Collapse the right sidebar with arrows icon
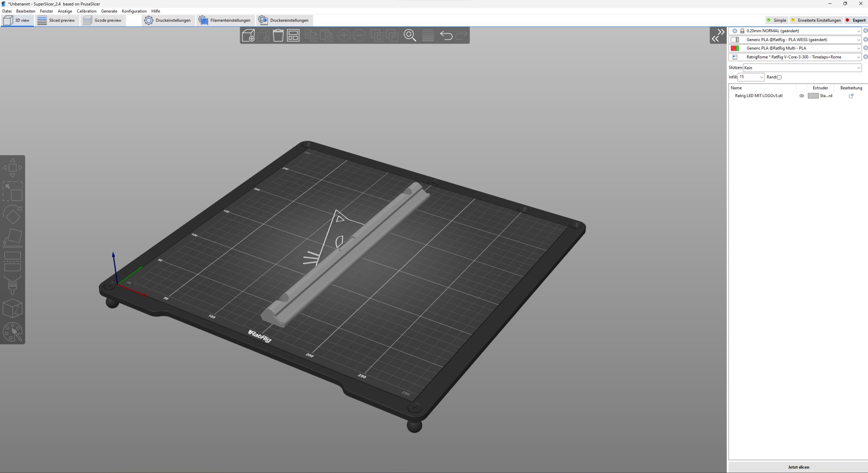This screenshot has width=868, height=473. [x=718, y=35]
